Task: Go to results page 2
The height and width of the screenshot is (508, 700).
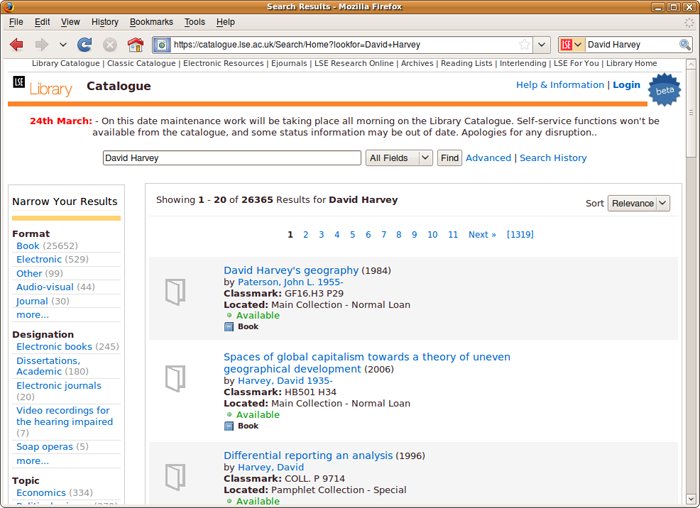Action: pyautogui.click(x=306, y=235)
